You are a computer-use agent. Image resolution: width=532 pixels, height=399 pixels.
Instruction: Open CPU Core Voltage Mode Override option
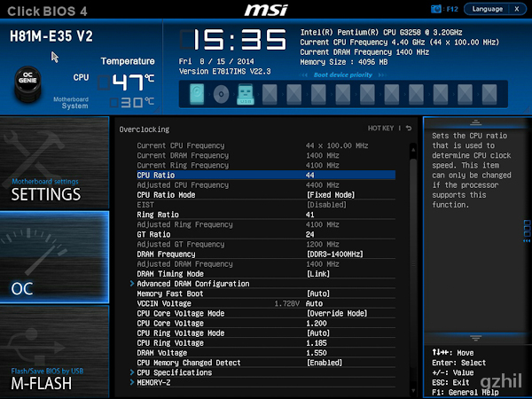[x=337, y=313]
